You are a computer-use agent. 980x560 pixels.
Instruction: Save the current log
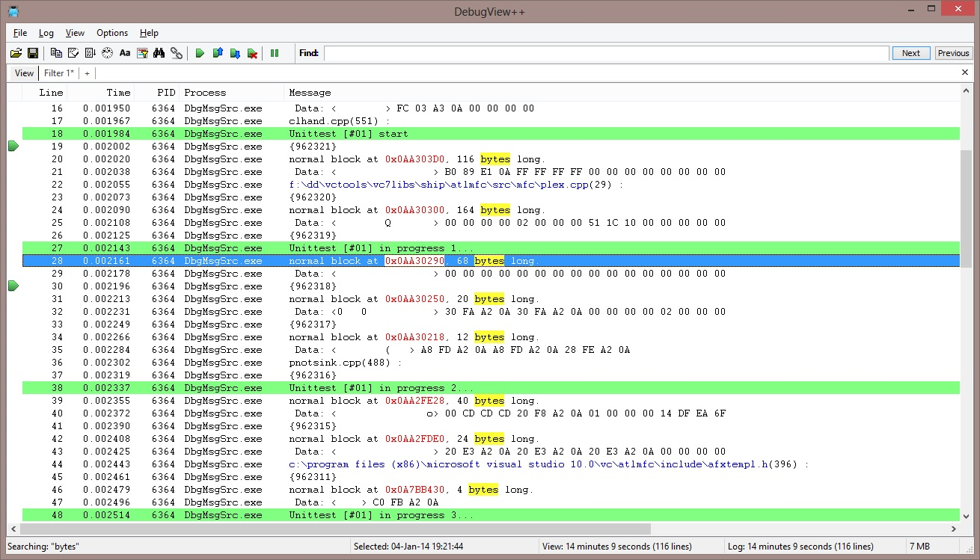33,52
